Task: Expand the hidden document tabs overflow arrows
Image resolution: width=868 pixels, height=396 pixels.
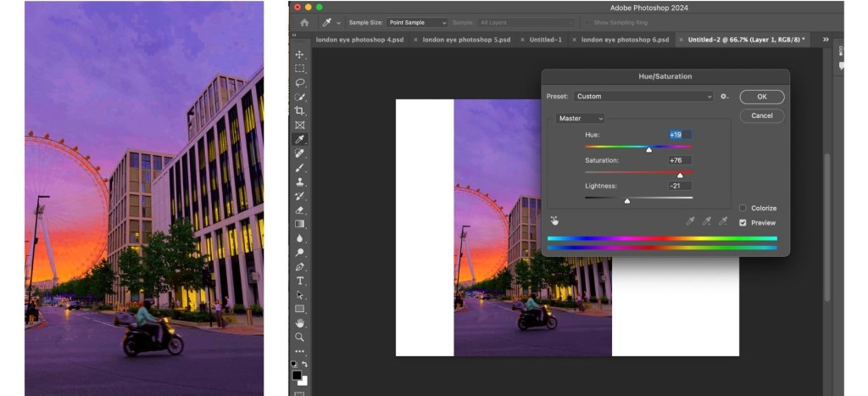Action: point(826,39)
